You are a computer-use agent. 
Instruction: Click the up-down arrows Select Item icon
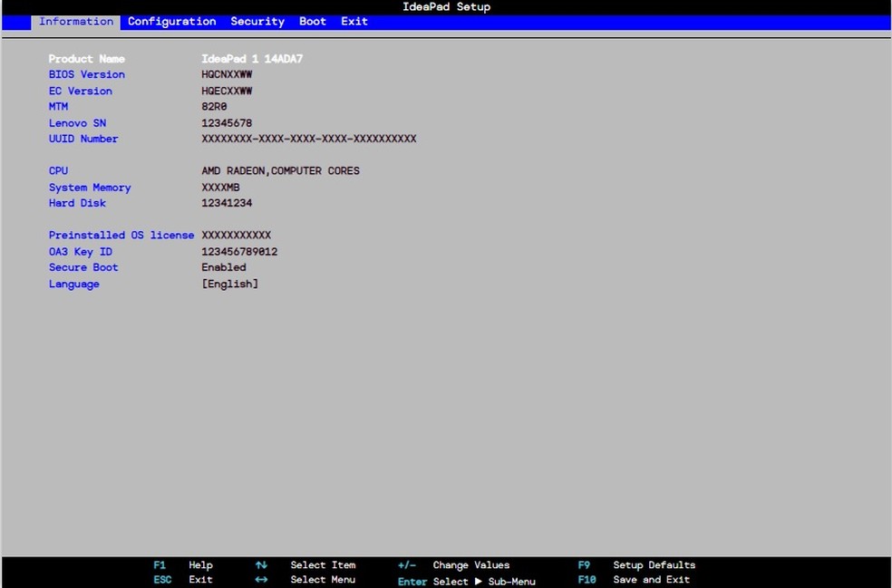click(261, 565)
